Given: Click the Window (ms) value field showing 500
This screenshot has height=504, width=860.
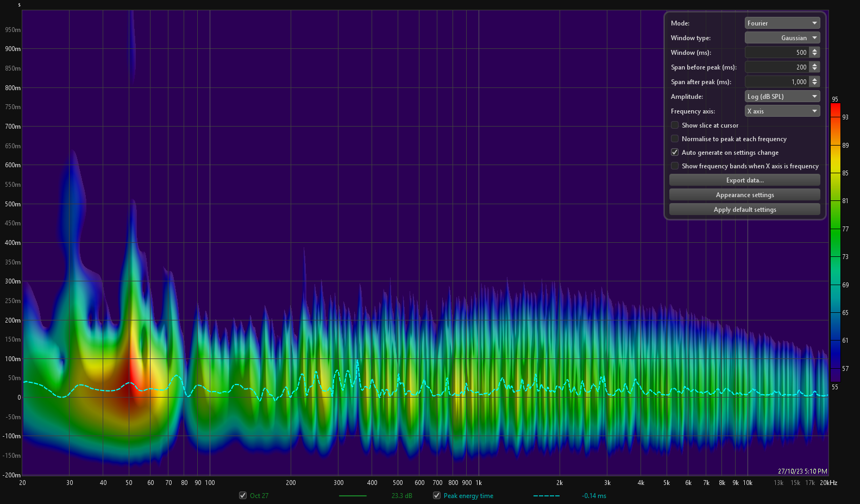Looking at the screenshot, I should point(777,52).
